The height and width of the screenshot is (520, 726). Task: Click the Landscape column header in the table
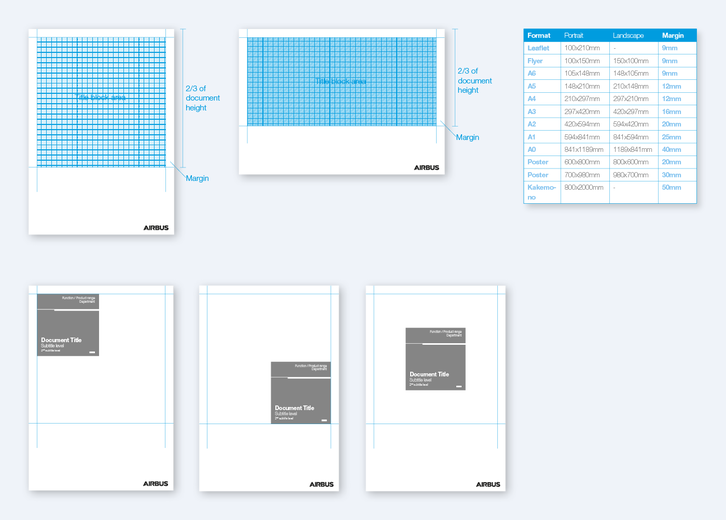628,35
